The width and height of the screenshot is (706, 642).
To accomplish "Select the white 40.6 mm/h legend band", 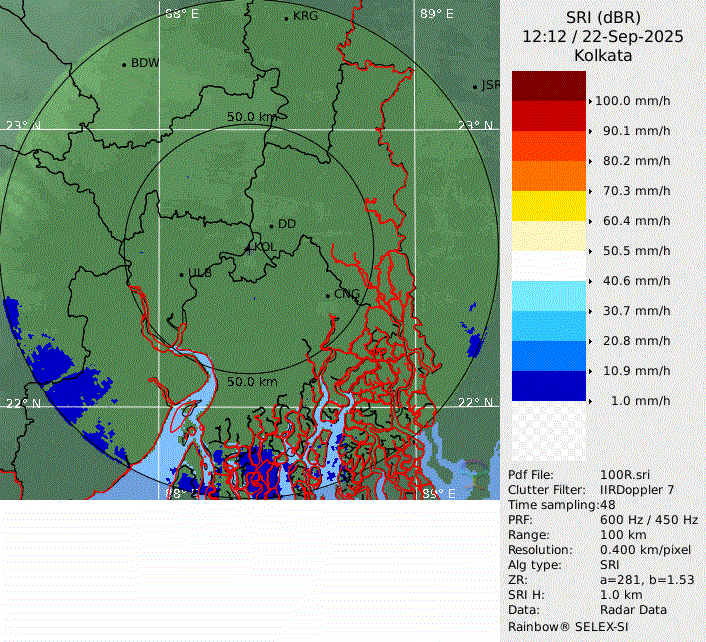I will coord(548,266).
